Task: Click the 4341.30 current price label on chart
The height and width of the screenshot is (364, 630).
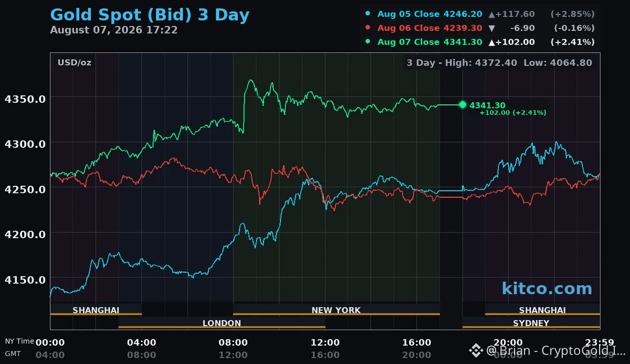Action: (487, 105)
